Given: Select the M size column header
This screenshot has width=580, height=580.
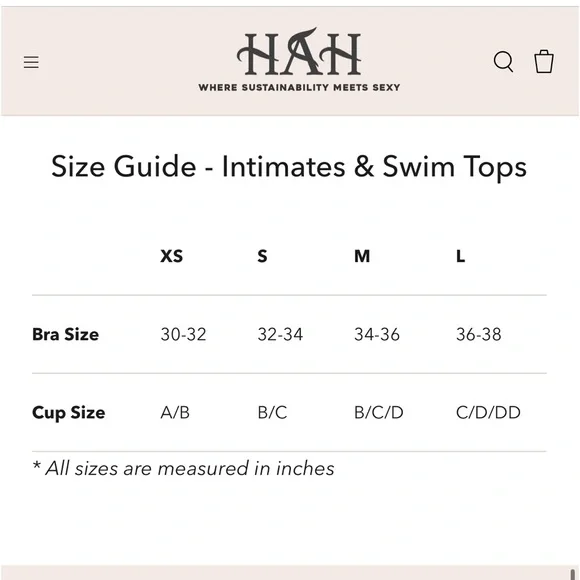Looking at the screenshot, I should 362,256.
